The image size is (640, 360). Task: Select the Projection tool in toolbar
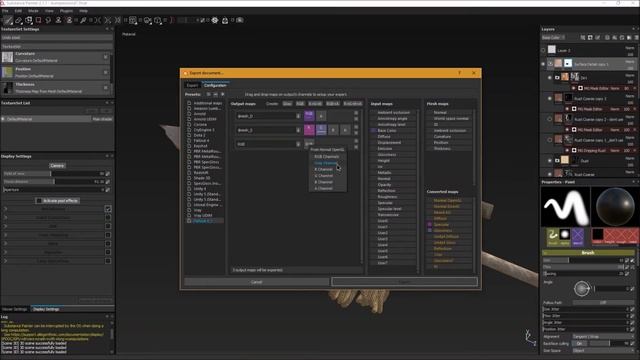click(29, 20)
